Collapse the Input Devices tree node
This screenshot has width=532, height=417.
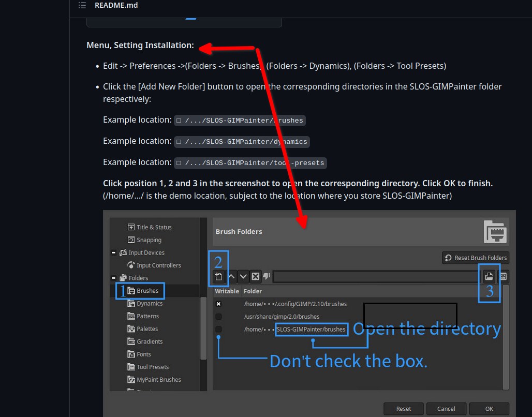[113, 253]
